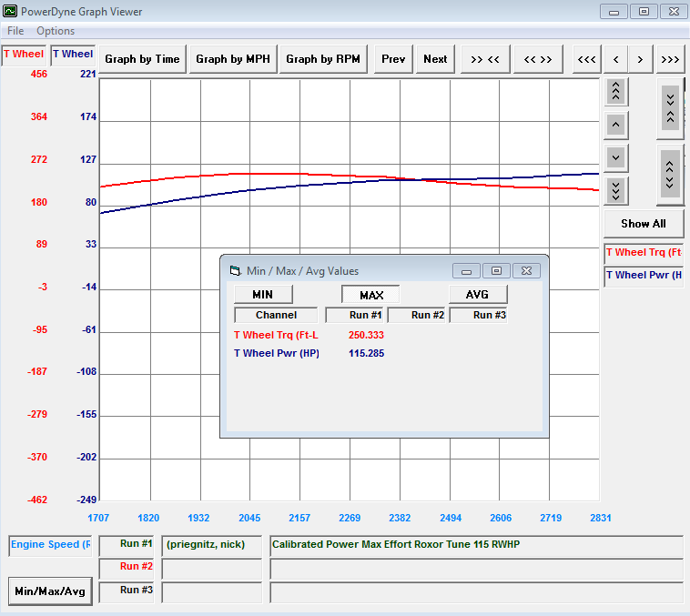This screenshot has width=690, height=616.
Task: Click the triple down chevron button
Action: [x=616, y=190]
